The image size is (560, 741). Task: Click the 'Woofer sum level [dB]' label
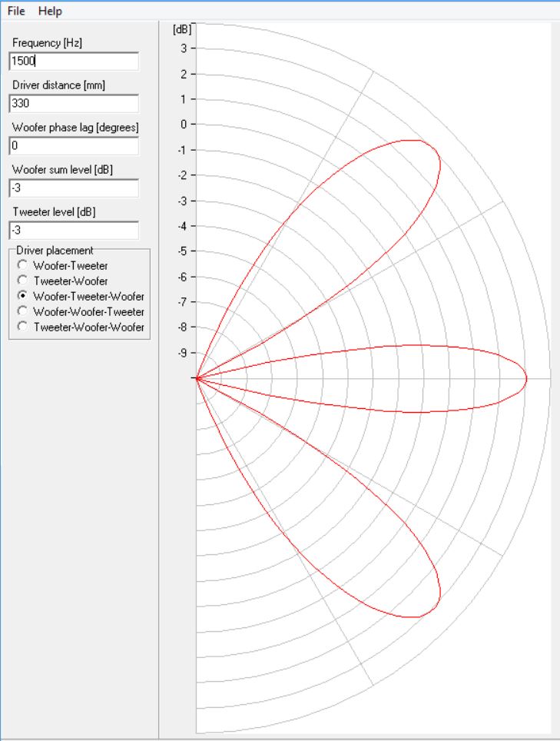click(62, 170)
